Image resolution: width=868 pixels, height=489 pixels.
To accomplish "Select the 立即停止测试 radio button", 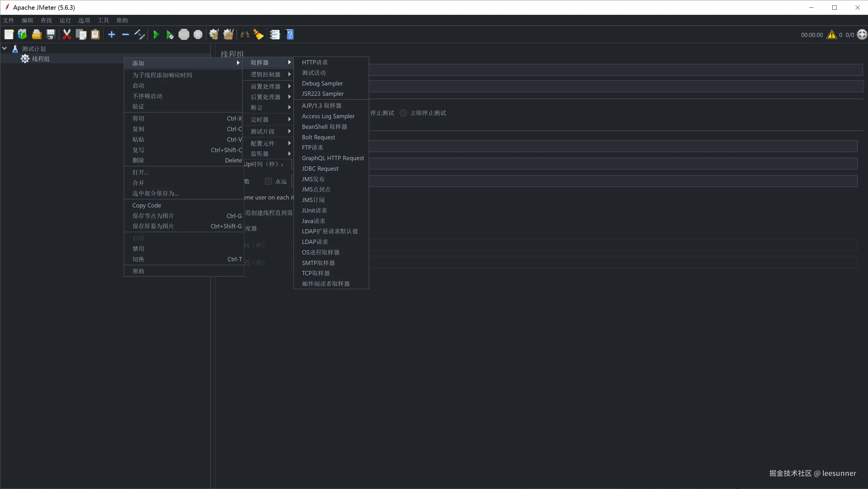I will click(x=403, y=113).
